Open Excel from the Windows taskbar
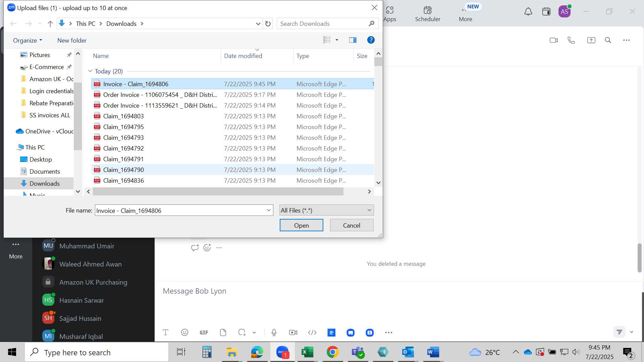This screenshot has width=644, height=362. point(307,352)
